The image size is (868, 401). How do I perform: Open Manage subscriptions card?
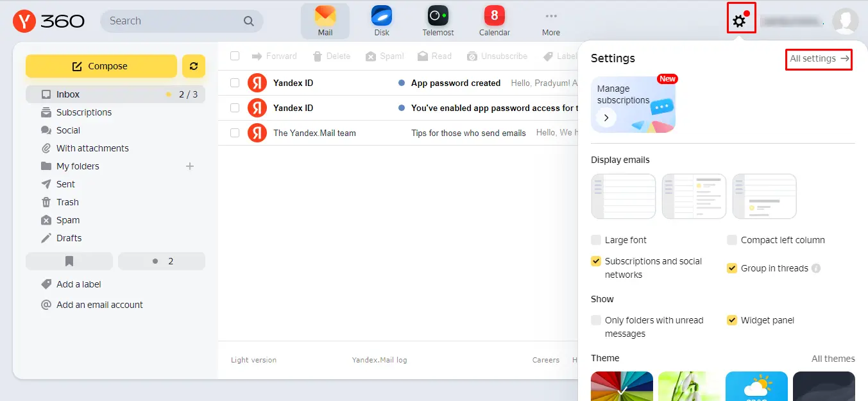(633, 105)
